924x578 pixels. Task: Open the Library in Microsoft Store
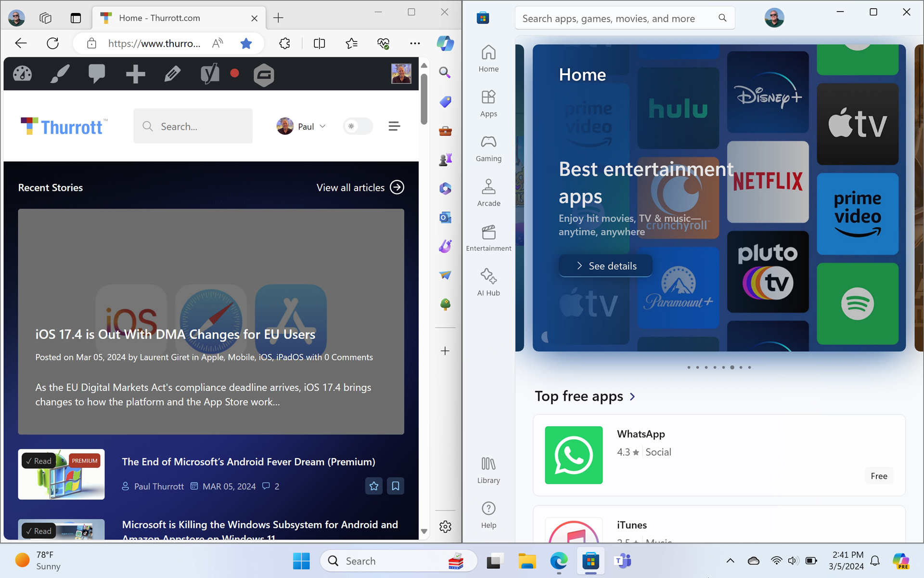[488, 470]
